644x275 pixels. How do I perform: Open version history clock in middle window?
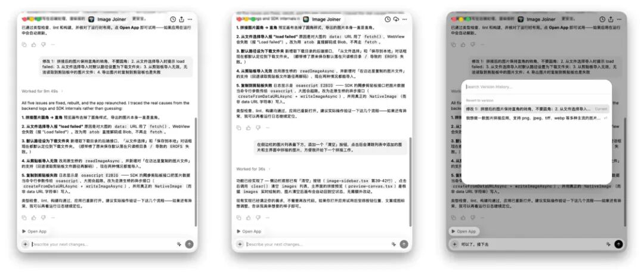tap(388, 19)
